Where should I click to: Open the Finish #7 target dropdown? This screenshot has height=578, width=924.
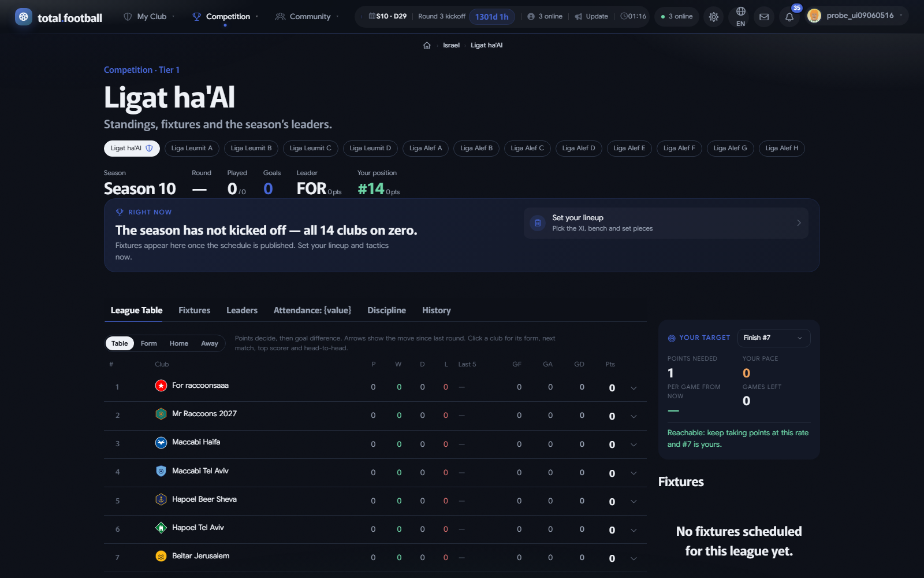(774, 338)
